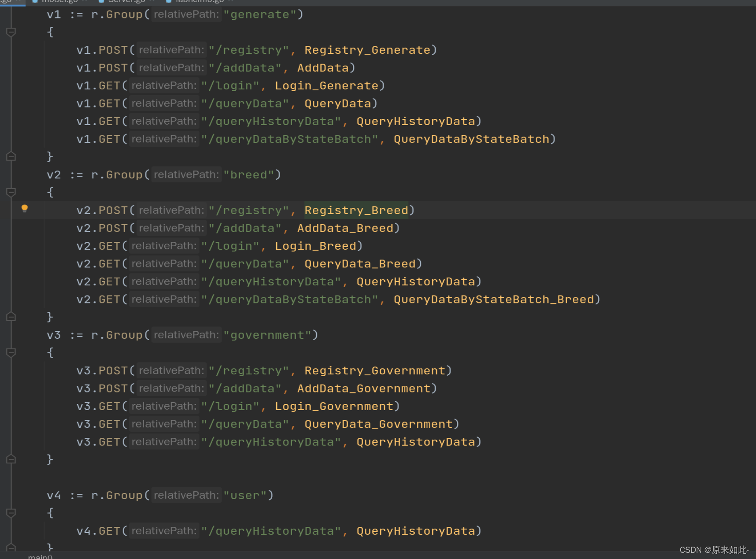Click the v2 variable declaration
Screen dimensions: 756x559
[54, 175]
